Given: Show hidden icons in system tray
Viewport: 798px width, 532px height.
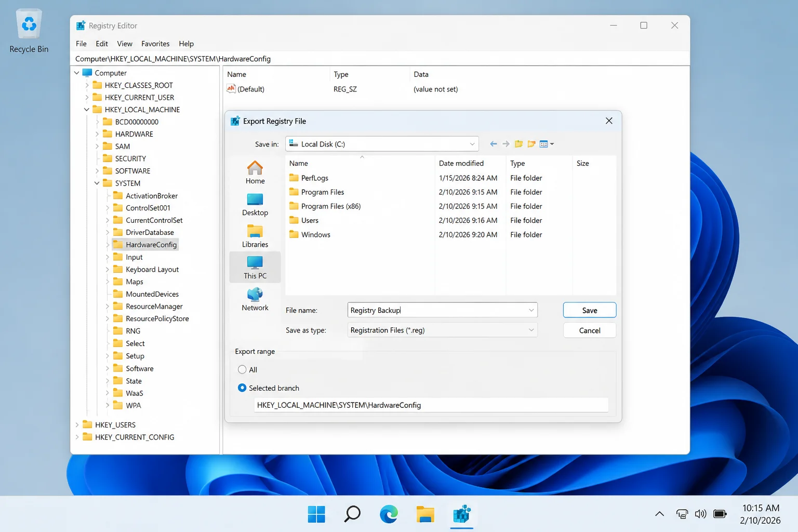Looking at the screenshot, I should pos(659,514).
